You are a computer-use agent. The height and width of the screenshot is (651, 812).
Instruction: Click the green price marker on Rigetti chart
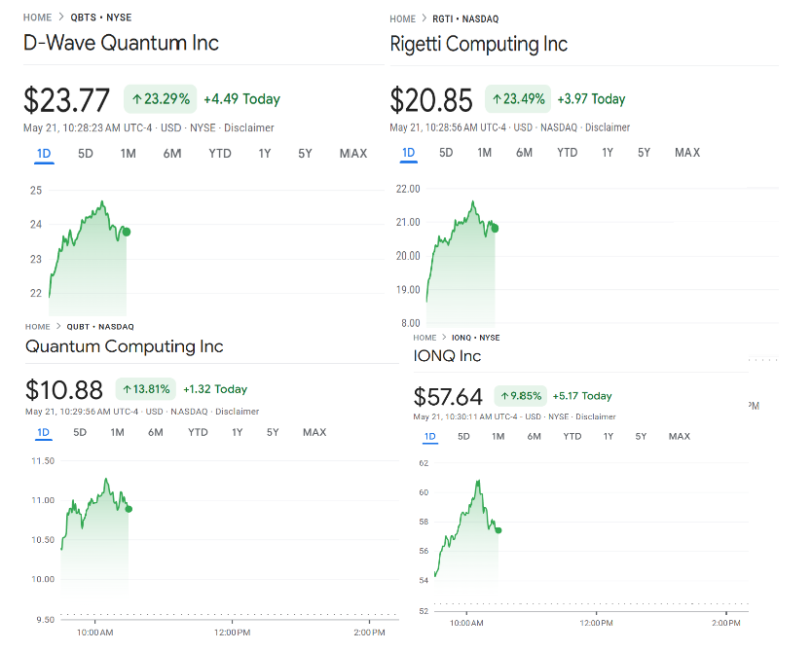tap(495, 229)
